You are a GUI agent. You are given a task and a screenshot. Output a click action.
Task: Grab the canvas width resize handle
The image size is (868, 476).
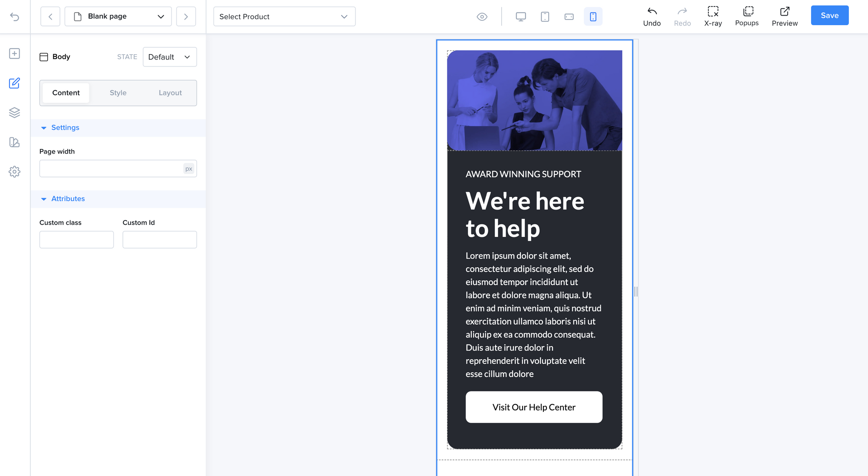coord(636,292)
